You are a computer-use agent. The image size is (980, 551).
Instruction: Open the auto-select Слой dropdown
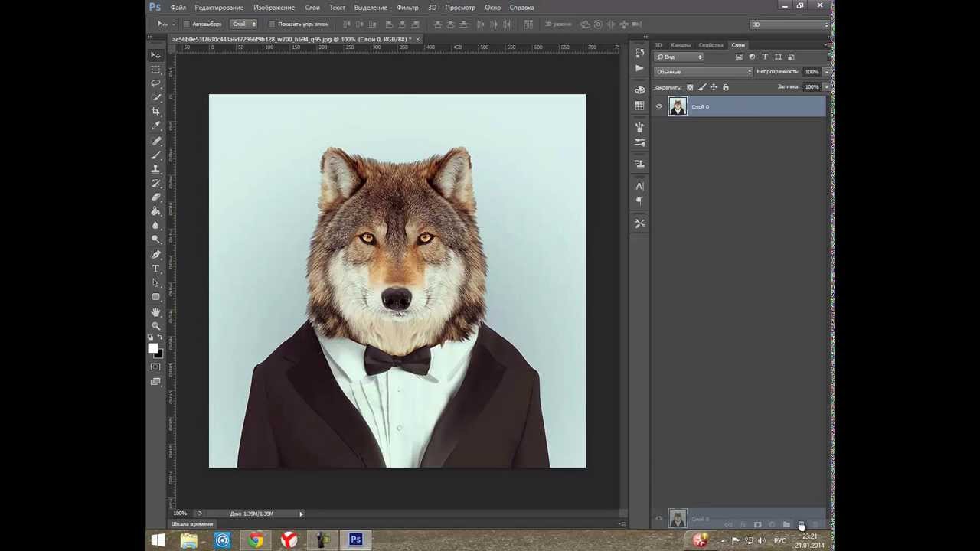pos(244,24)
